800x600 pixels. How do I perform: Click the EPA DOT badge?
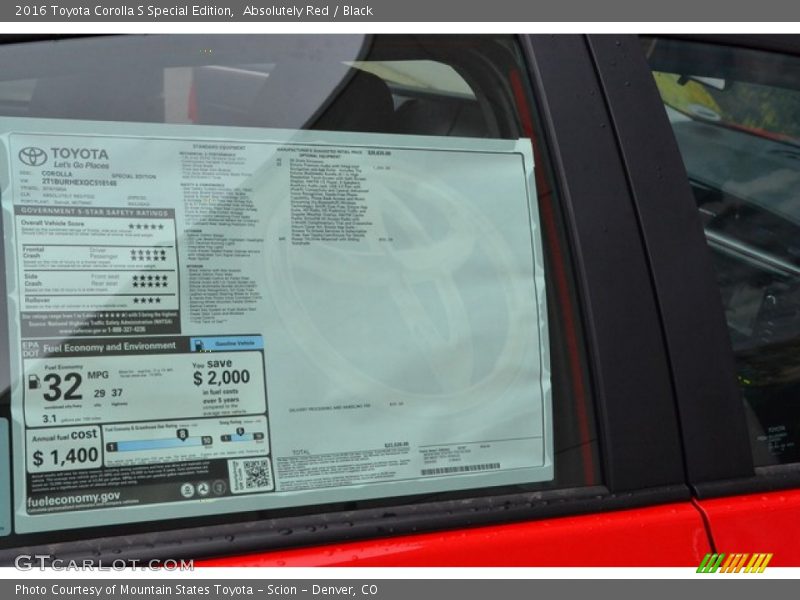(x=29, y=349)
